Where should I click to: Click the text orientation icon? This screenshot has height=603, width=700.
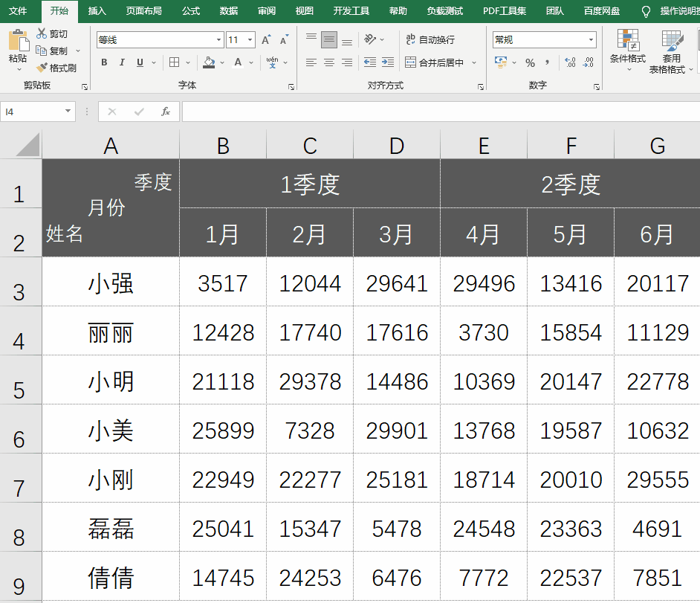[x=370, y=39]
